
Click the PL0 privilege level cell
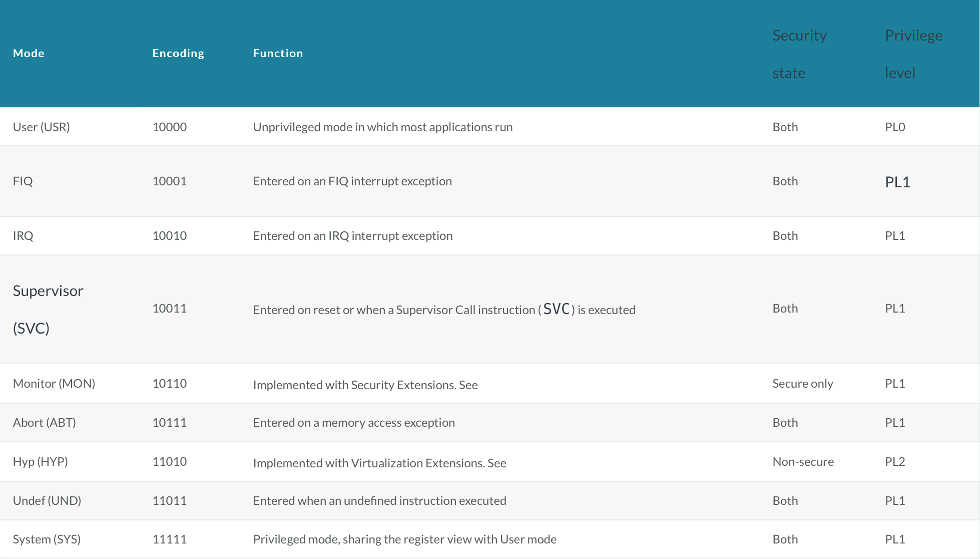pos(895,127)
